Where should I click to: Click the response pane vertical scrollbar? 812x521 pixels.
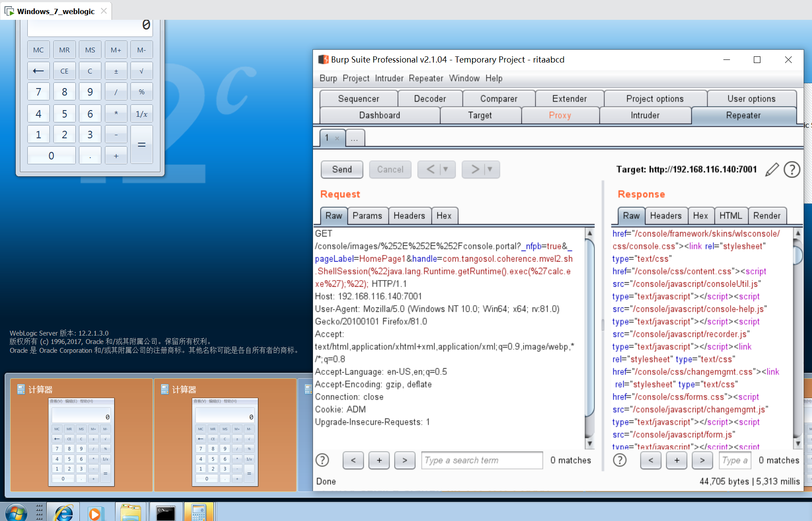tap(797, 255)
